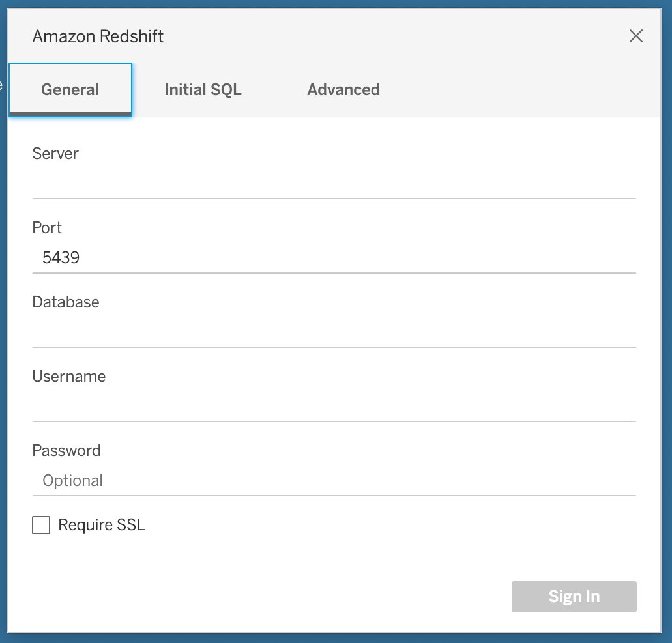Focus the Database input field

[x=334, y=332]
